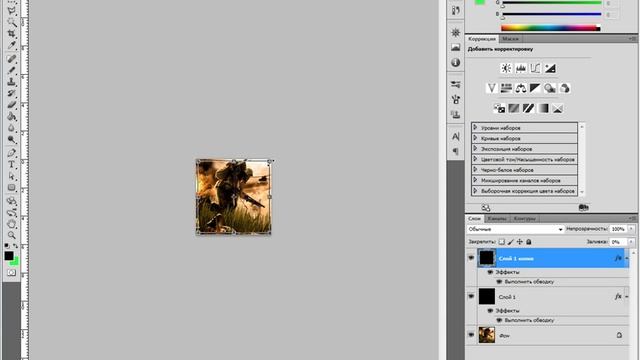Switch to the Каналы tab
Image resolution: width=640 pixels, height=360 pixels.
pos(497,219)
